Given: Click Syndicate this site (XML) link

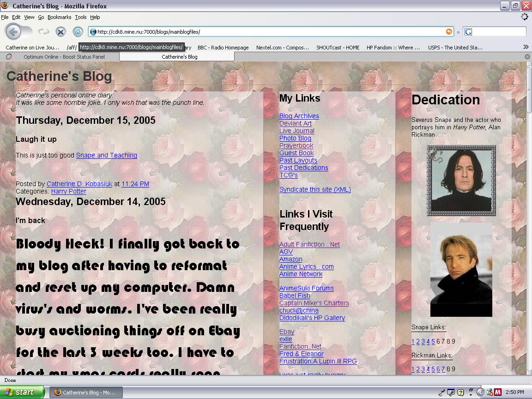Looking at the screenshot, I should click(315, 189).
